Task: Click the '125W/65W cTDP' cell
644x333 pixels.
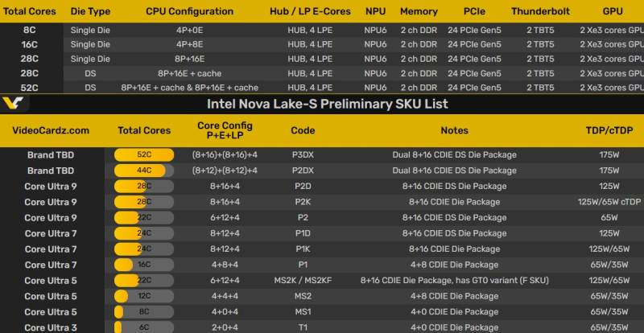Action: coord(609,202)
